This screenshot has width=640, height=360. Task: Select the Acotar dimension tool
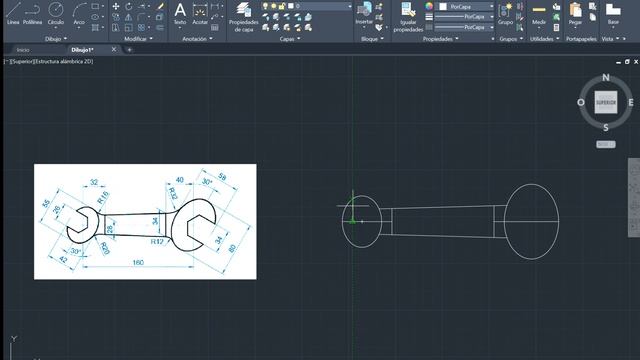(x=200, y=13)
